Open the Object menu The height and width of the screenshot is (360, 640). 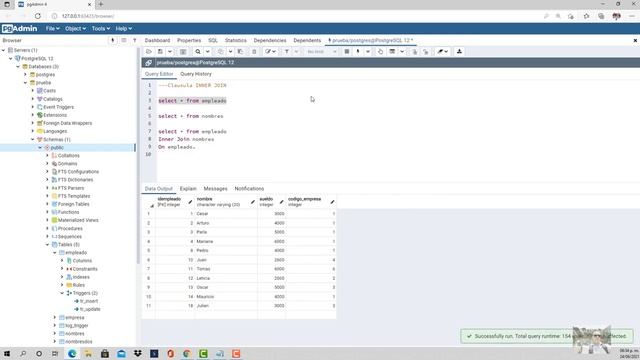[76, 29]
